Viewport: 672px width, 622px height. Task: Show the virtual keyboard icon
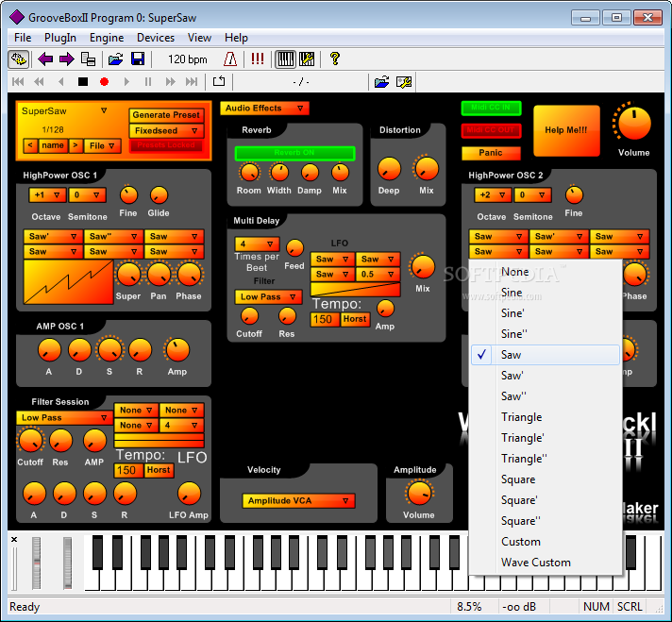pos(285,59)
